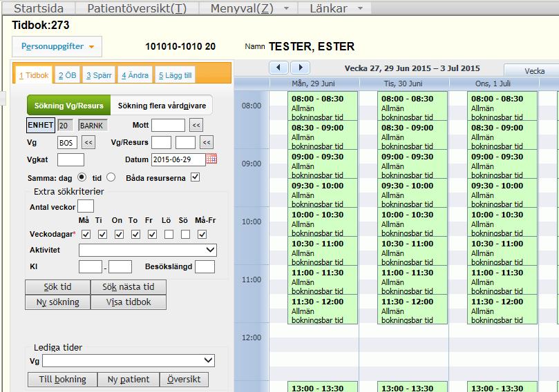559x392 pixels.
Task: Go to previous week arrow
Action: tap(278, 68)
